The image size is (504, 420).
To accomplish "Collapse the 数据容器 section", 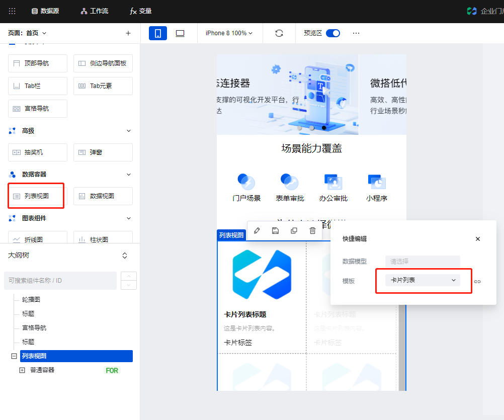I will (129, 175).
